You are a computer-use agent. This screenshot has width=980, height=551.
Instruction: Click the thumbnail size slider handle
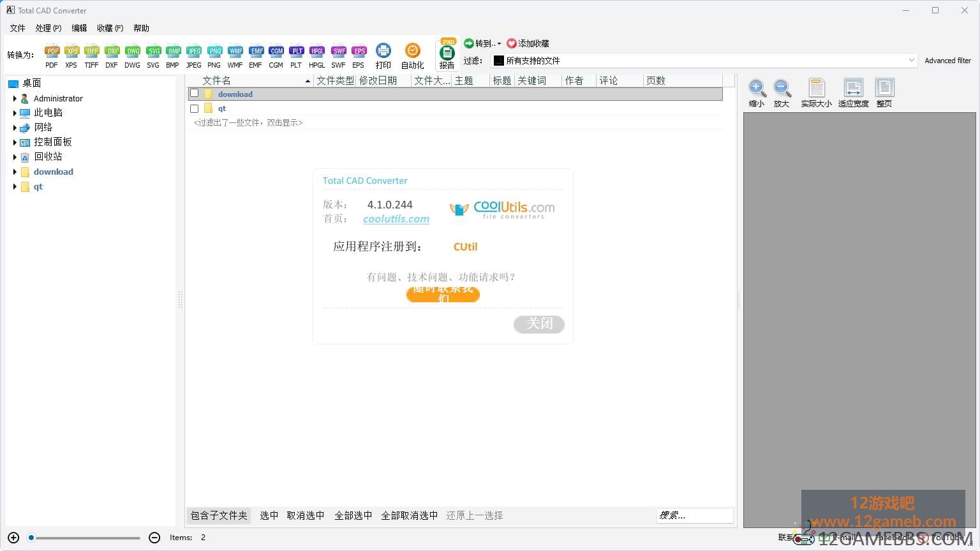tap(31, 538)
